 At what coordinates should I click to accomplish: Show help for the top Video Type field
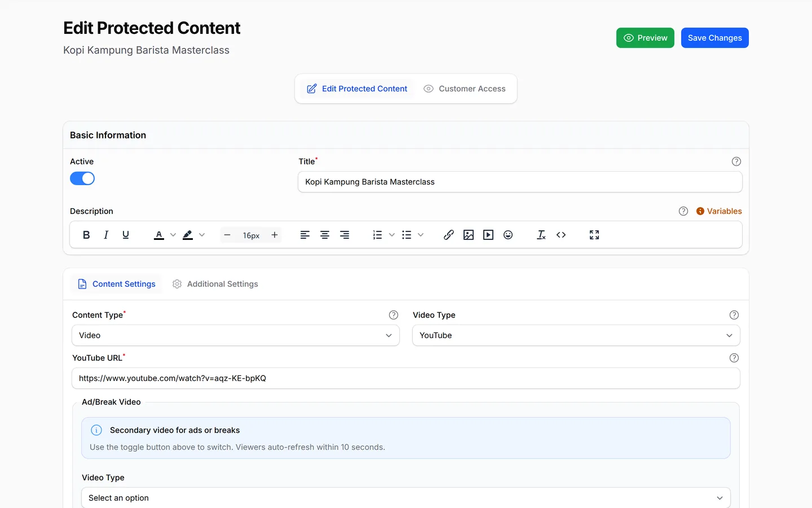tap(734, 315)
